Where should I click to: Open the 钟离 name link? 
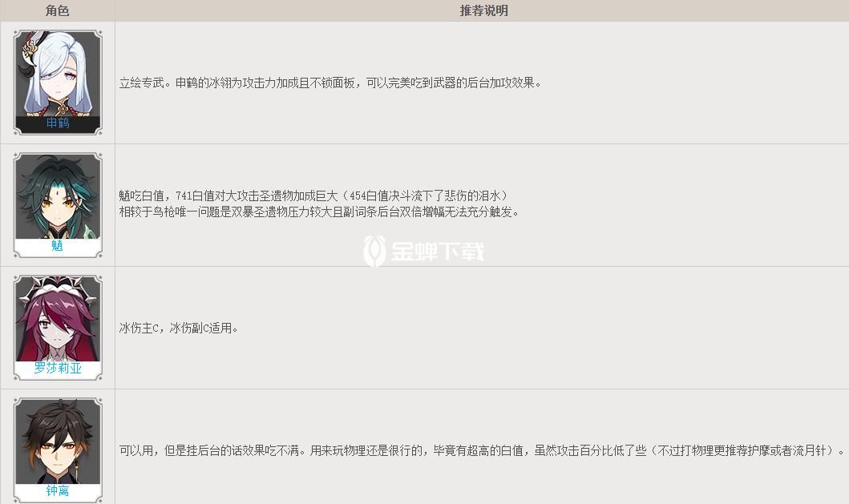(x=58, y=490)
